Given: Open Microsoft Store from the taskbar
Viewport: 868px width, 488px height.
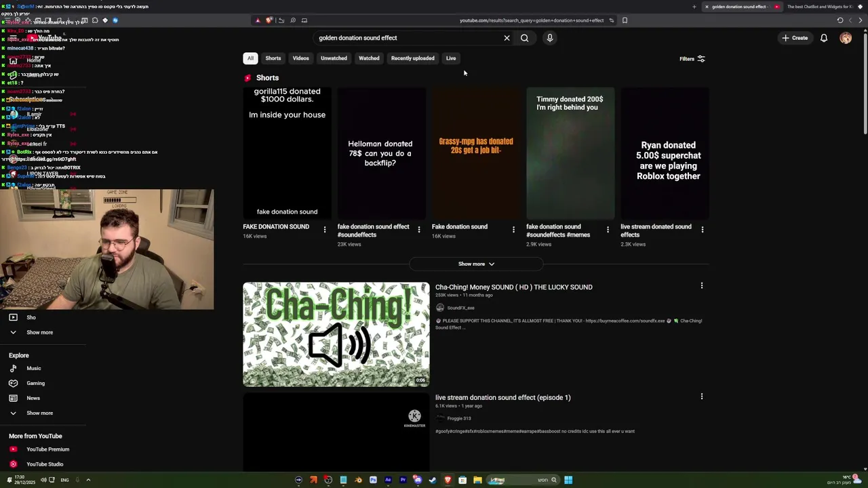Looking at the screenshot, I should click(x=462, y=480).
